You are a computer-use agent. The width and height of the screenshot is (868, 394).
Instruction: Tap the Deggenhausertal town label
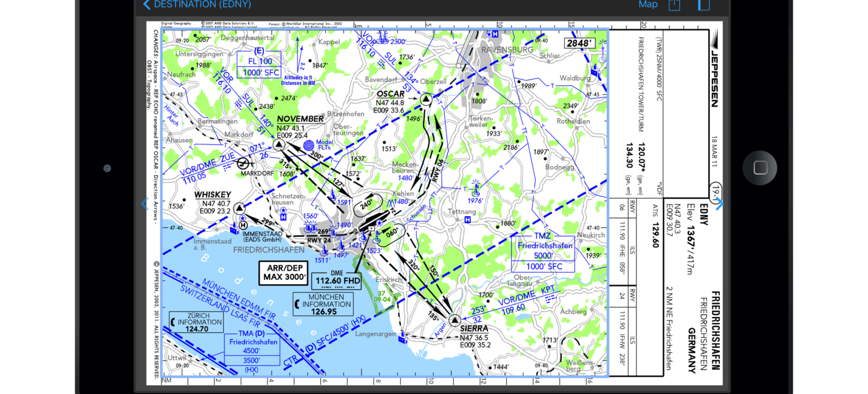pos(248,37)
